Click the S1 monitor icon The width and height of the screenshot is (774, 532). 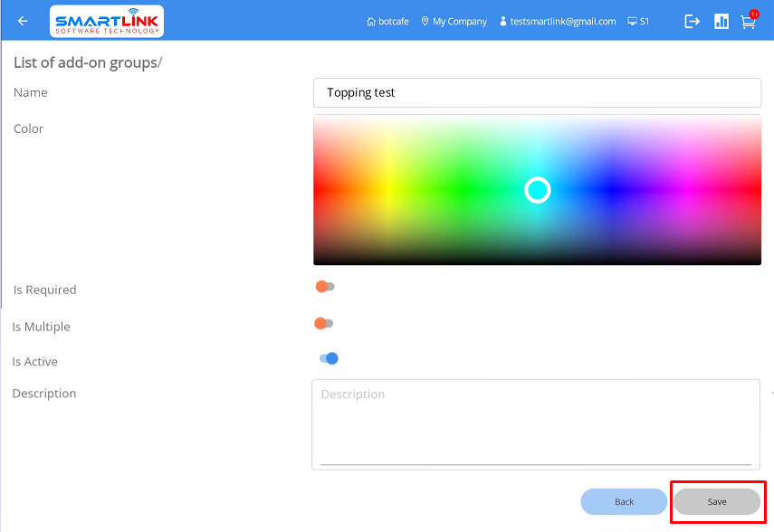pyautogui.click(x=632, y=22)
